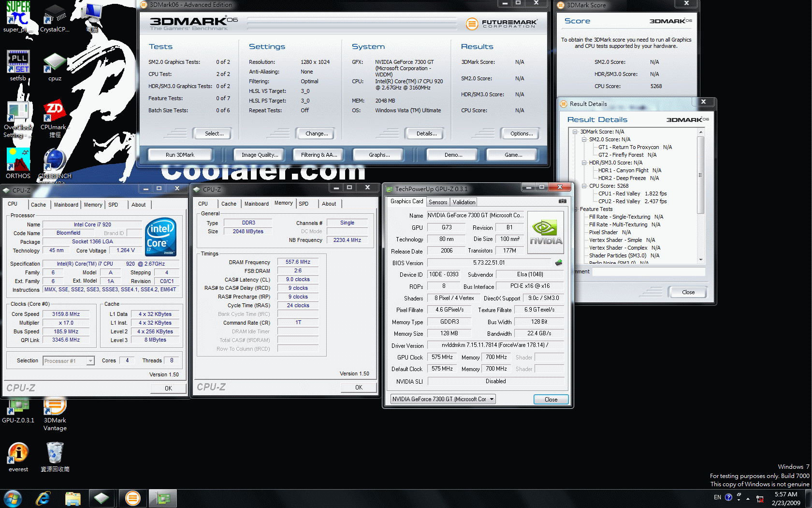This screenshot has height=508, width=812.
Task: Switch to Cache tab in left CPU-Z
Action: click(38, 205)
